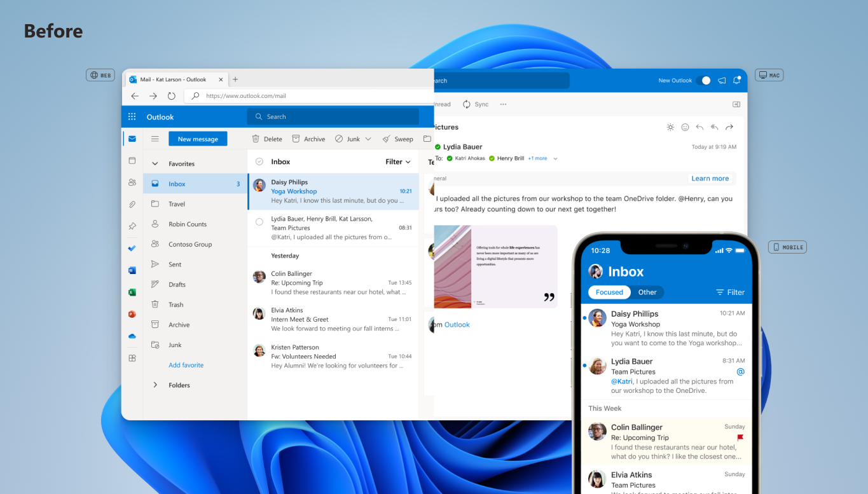Image resolution: width=868 pixels, height=494 pixels.
Task: Click the pin icon in left rail
Action: pyautogui.click(x=132, y=226)
